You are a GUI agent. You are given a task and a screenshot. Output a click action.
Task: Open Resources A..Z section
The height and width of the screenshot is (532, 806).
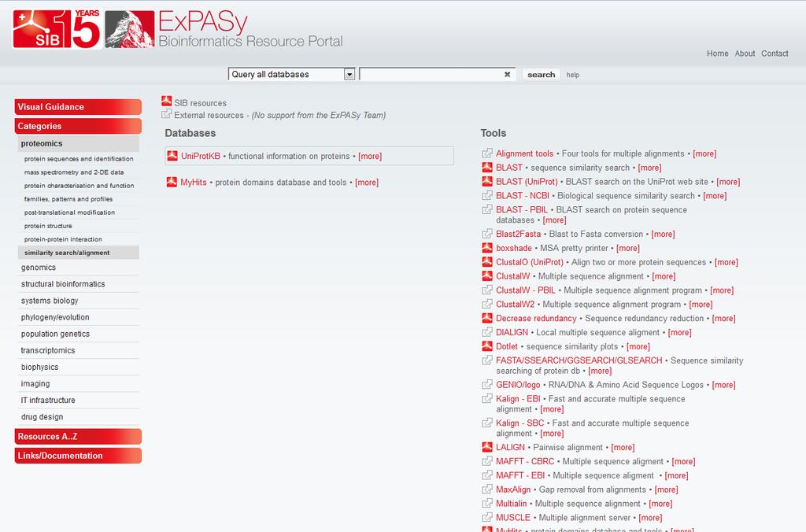pos(78,437)
